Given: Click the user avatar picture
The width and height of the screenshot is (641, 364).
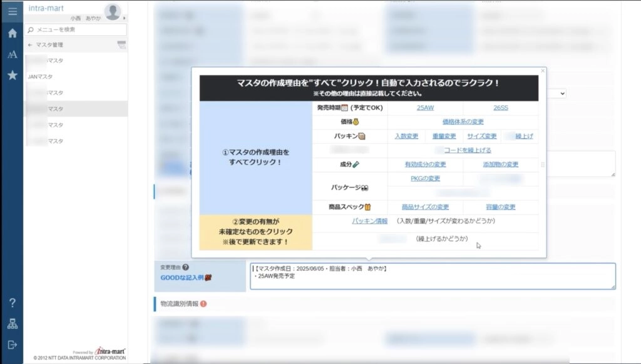Looking at the screenshot, I should [x=113, y=11].
